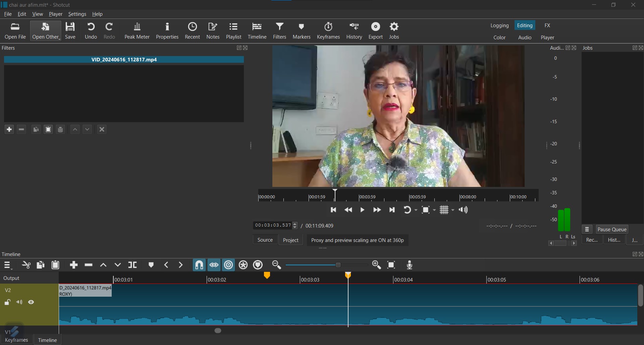Click the Ripple Delete timeline icon
Viewport: 644px width, 345px height.
coord(89,265)
